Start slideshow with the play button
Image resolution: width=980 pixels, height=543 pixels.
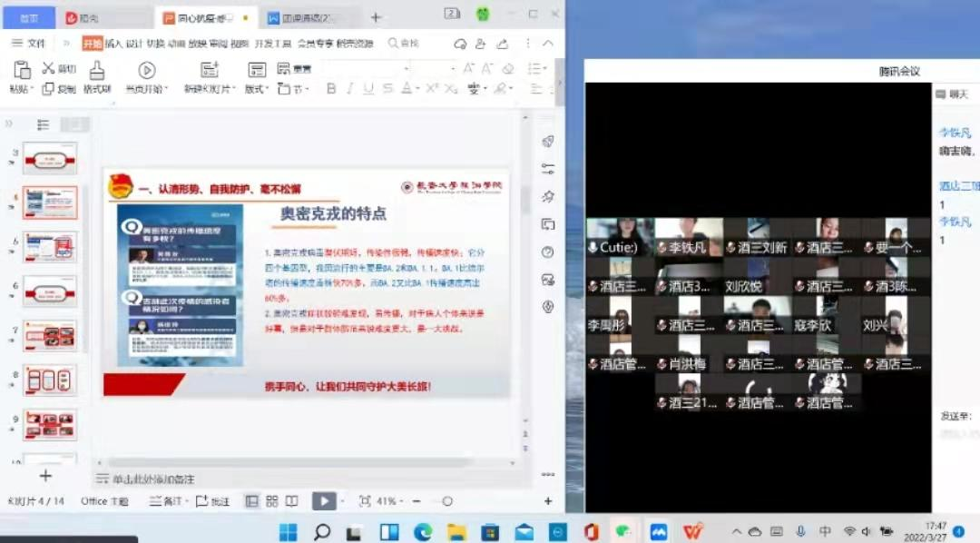click(324, 500)
